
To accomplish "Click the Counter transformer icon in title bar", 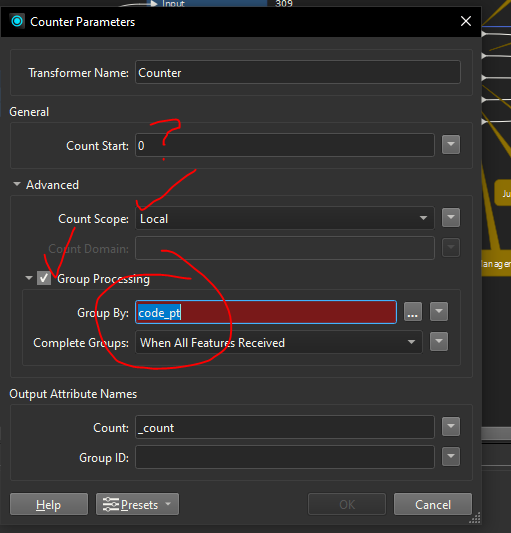I will [x=17, y=21].
